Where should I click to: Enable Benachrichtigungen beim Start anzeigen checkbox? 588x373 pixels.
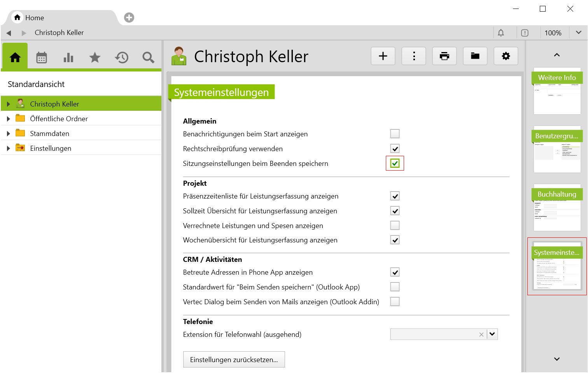(x=395, y=134)
